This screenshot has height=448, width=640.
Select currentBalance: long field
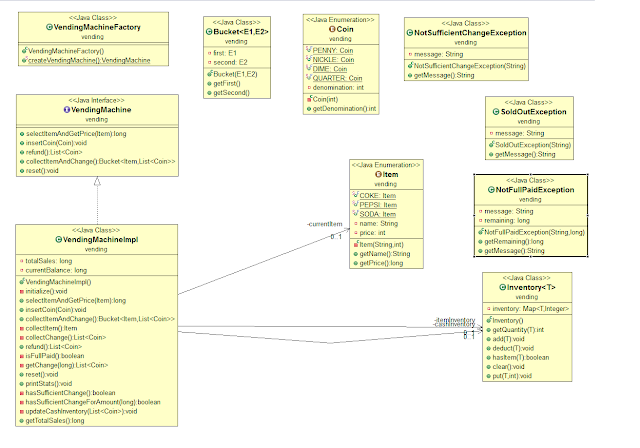(x=56, y=271)
